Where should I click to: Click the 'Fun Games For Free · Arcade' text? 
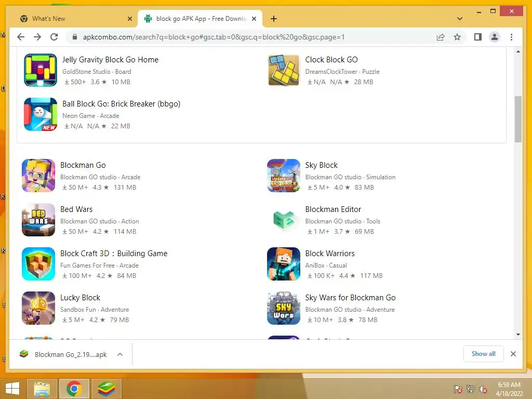tap(99, 265)
